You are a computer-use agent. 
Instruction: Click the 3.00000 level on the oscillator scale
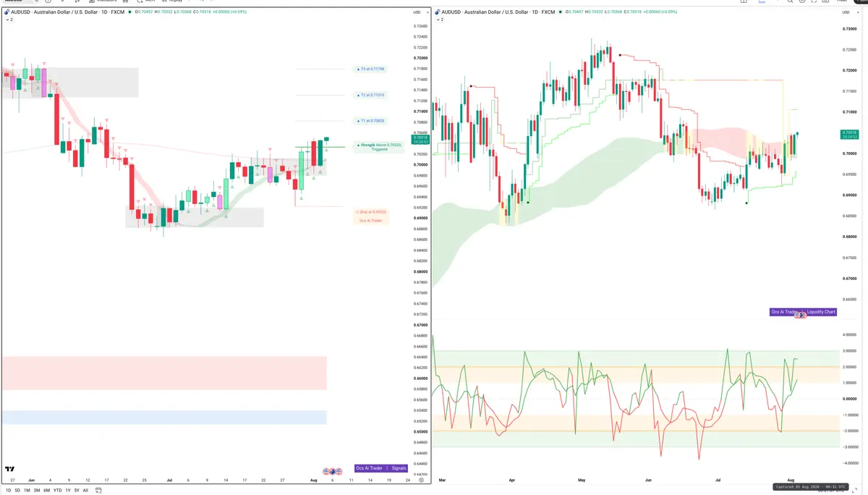click(x=850, y=351)
